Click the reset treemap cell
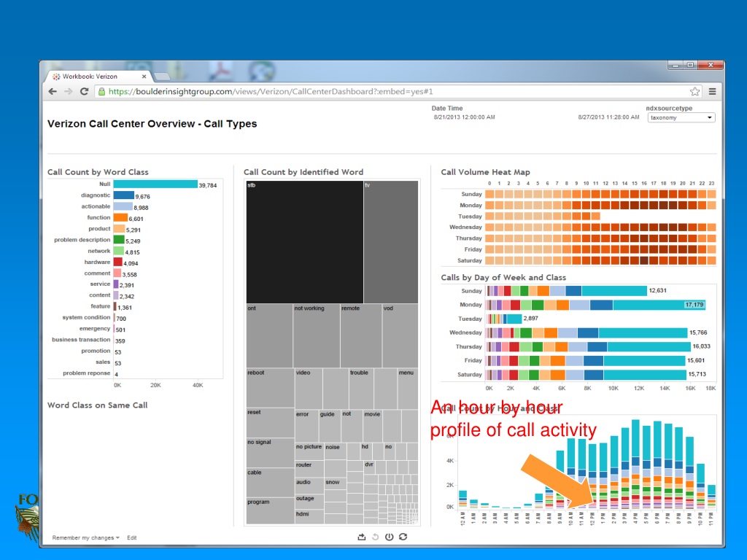The width and height of the screenshot is (747, 560). (270, 423)
